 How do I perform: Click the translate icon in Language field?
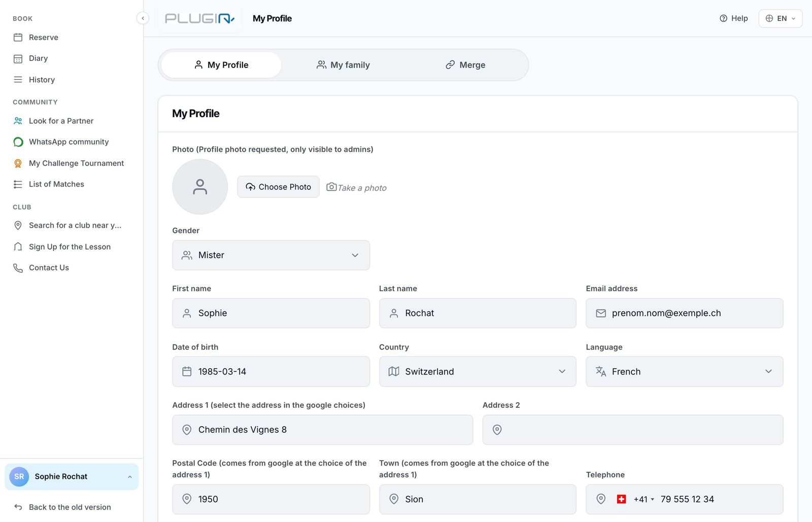(x=601, y=372)
